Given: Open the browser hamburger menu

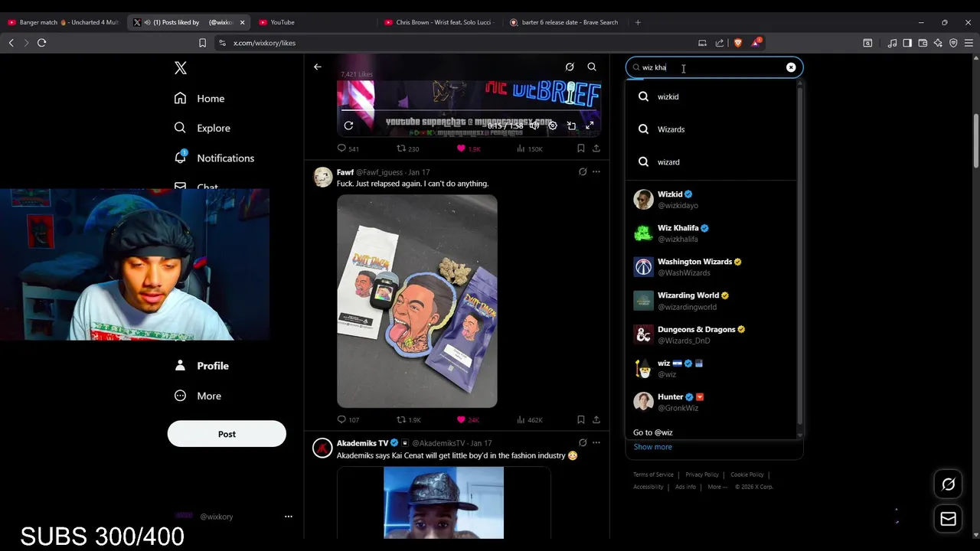Looking at the screenshot, I should click(x=969, y=43).
